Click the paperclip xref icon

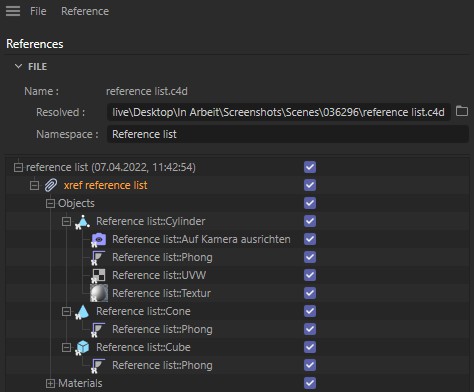pos(51,185)
